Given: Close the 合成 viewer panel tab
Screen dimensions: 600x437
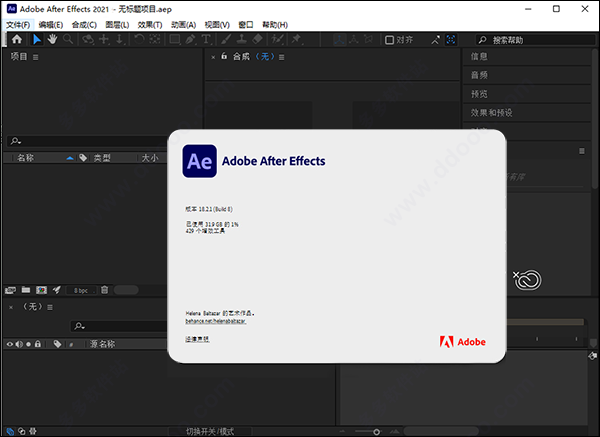Looking at the screenshot, I should click(x=213, y=57).
